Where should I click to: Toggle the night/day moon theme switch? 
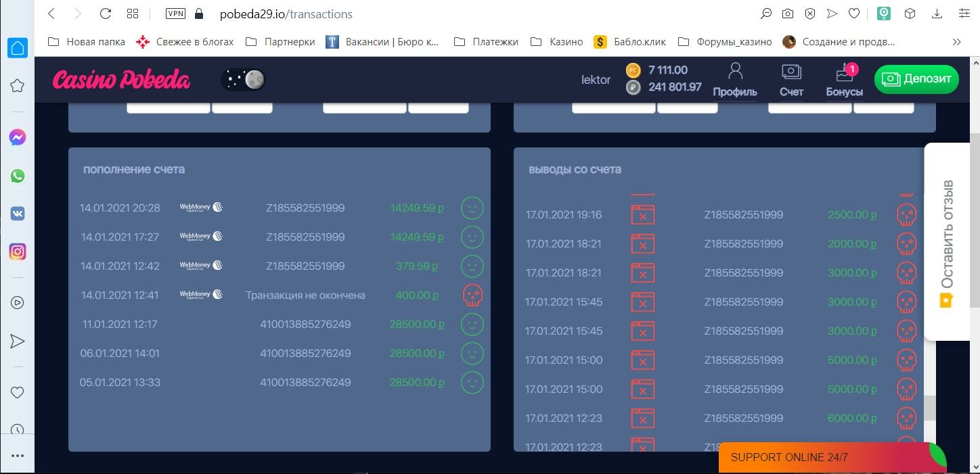(244, 80)
